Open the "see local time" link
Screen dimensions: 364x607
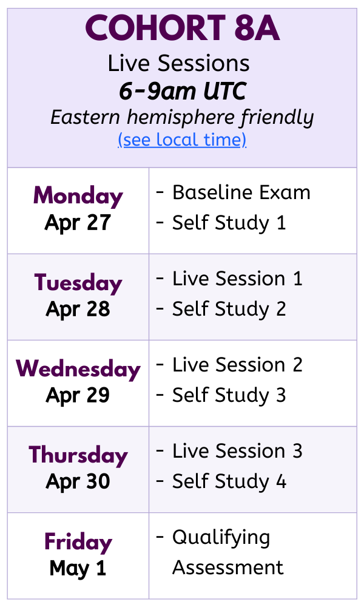(182, 140)
